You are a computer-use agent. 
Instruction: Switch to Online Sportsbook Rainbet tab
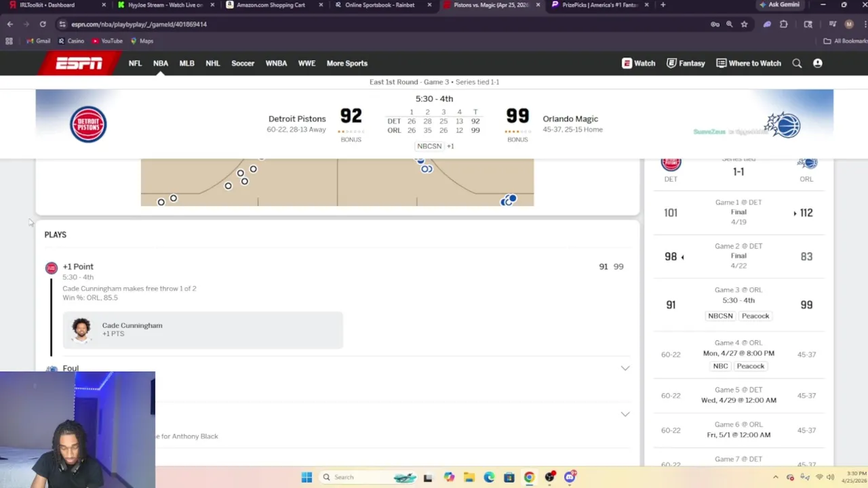pos(384,5)
